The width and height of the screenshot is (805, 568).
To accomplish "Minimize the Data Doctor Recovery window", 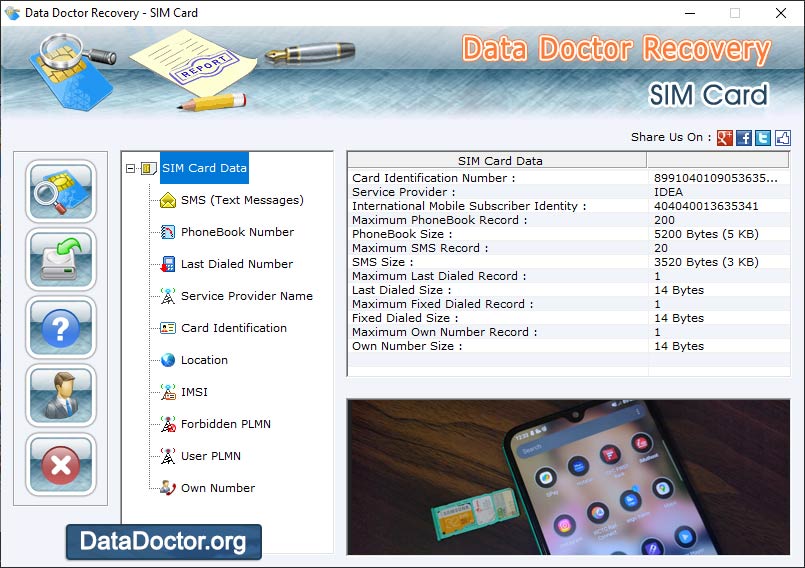I will (690, 13).
